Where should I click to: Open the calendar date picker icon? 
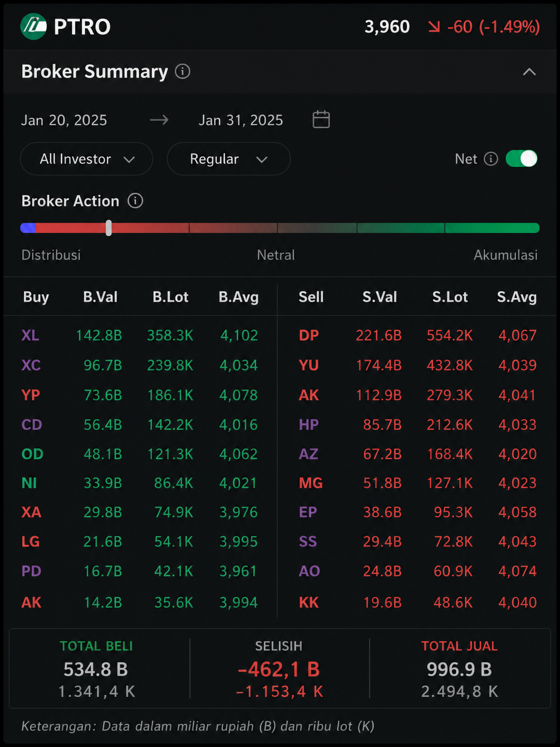(321, 119)
